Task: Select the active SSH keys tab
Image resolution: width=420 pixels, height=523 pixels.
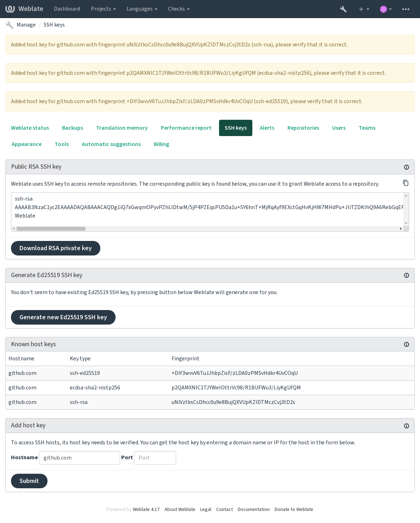Action: [x=236, y=128]
